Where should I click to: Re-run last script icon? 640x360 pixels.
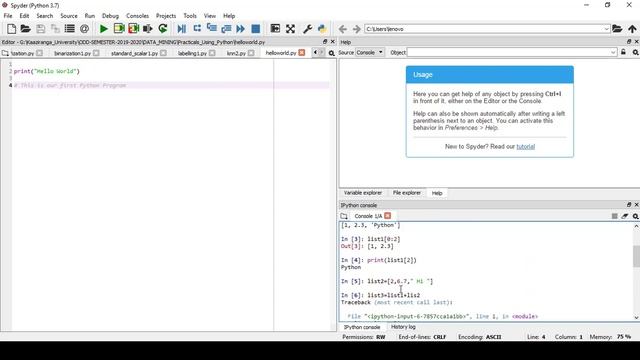click(x=163, y=29)
